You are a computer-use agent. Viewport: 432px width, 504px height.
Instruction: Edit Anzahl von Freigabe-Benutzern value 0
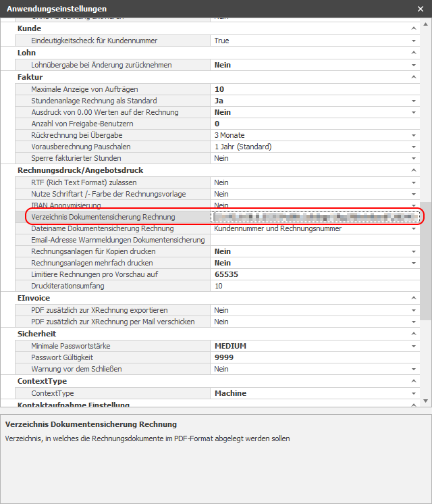tap(315, 124)
